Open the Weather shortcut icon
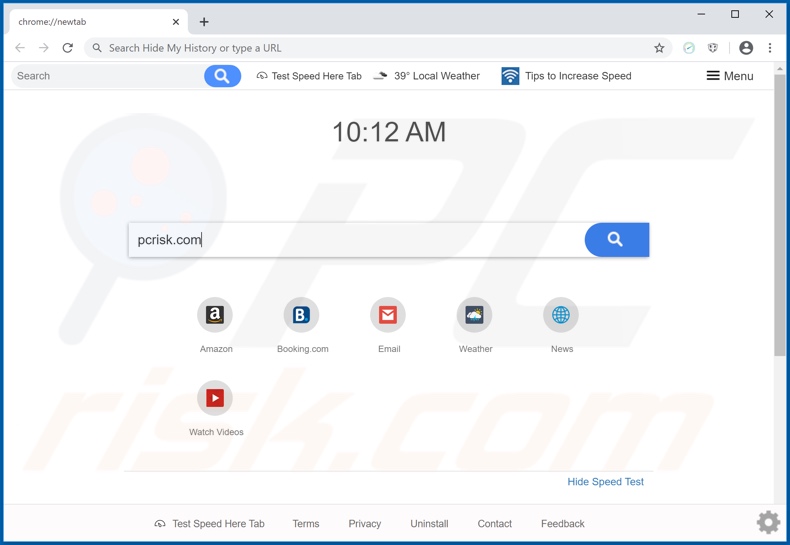This screenshot has width=790, height=545. point(474,315)
